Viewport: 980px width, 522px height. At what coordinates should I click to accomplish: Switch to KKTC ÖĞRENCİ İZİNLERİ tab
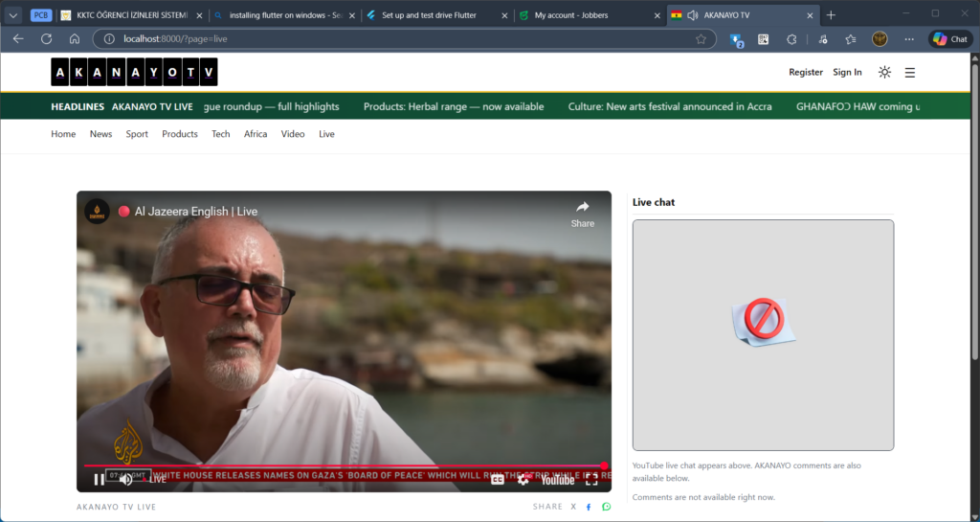[x=132, y=15]
